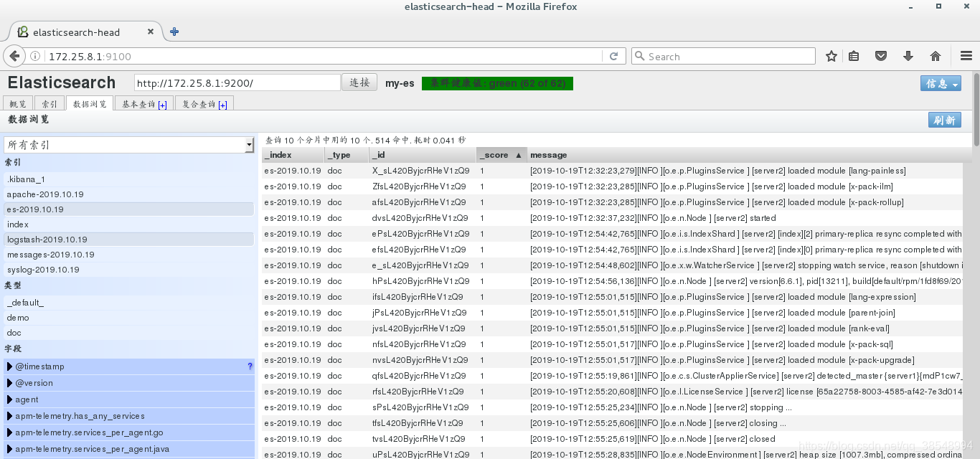Image resolution: width=980 pixels, height=459 pixels.
Task: Select the logstash-2019.10.19 index
Action: [x=129, y=240]
